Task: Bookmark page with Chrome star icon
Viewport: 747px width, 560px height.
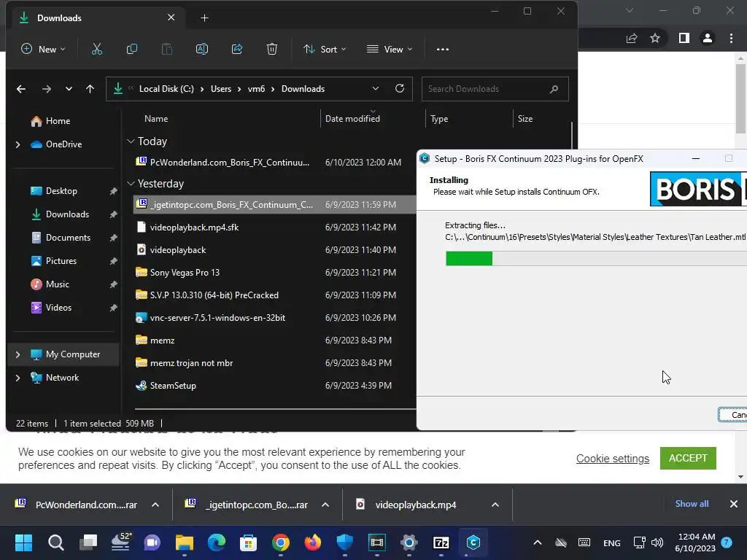Action: 655,38
